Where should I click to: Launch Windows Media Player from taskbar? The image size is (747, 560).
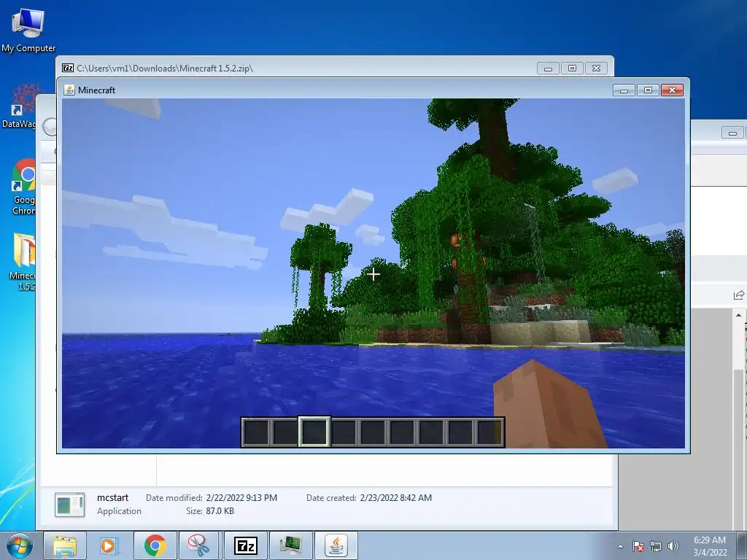coord(109,545)
